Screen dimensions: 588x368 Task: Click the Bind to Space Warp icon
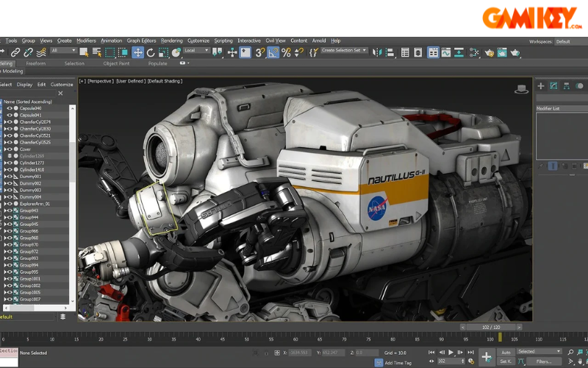click(x=41, y=52)
